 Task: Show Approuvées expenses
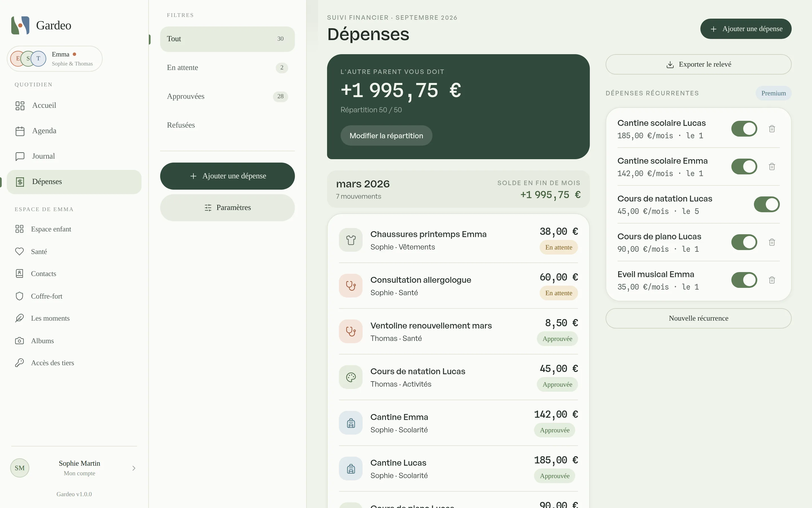pyautogui.click(x=228, y=97)
